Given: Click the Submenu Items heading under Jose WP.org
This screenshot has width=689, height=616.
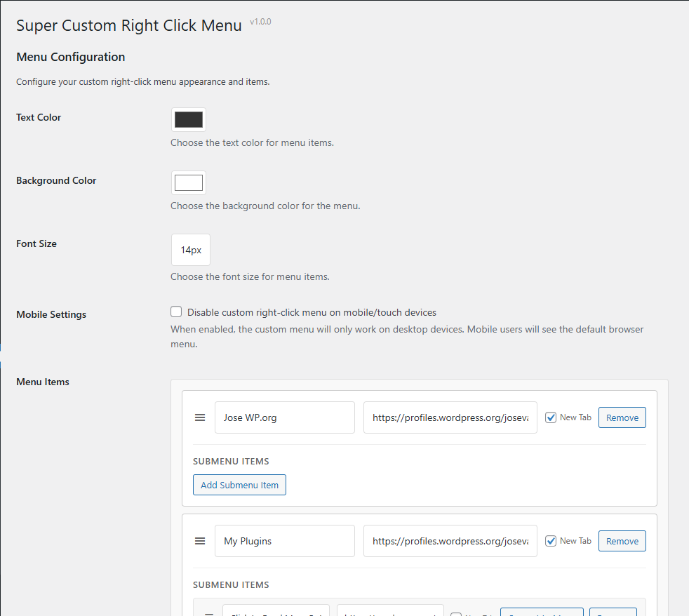Looking at the screenshot, I should pos(231,461).
